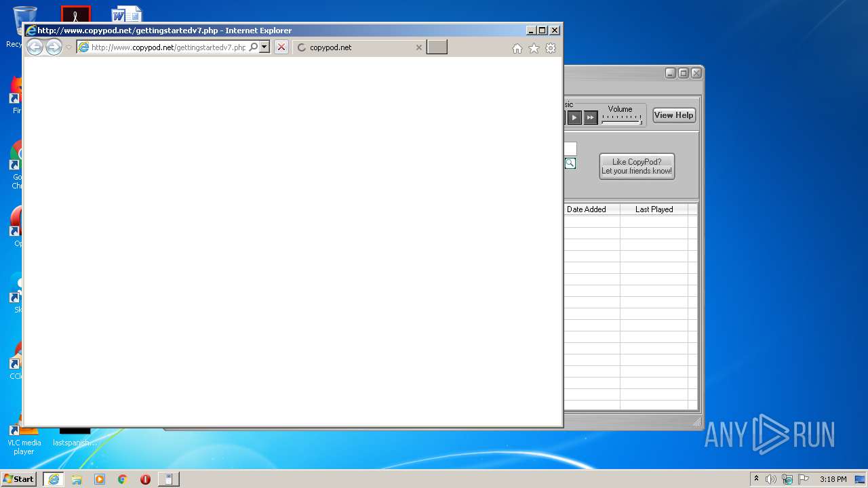This screenshot has width=868, height=488.
Task: Open the Internet Explorer Tools gear menu
Action: 551,48
